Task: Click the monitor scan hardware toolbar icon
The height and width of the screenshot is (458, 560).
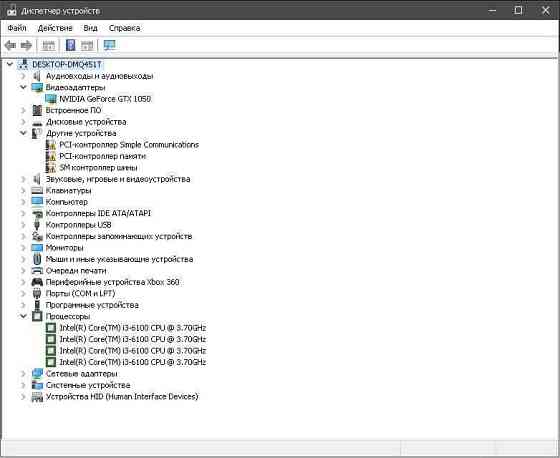Action: click(x=110, y=45)
